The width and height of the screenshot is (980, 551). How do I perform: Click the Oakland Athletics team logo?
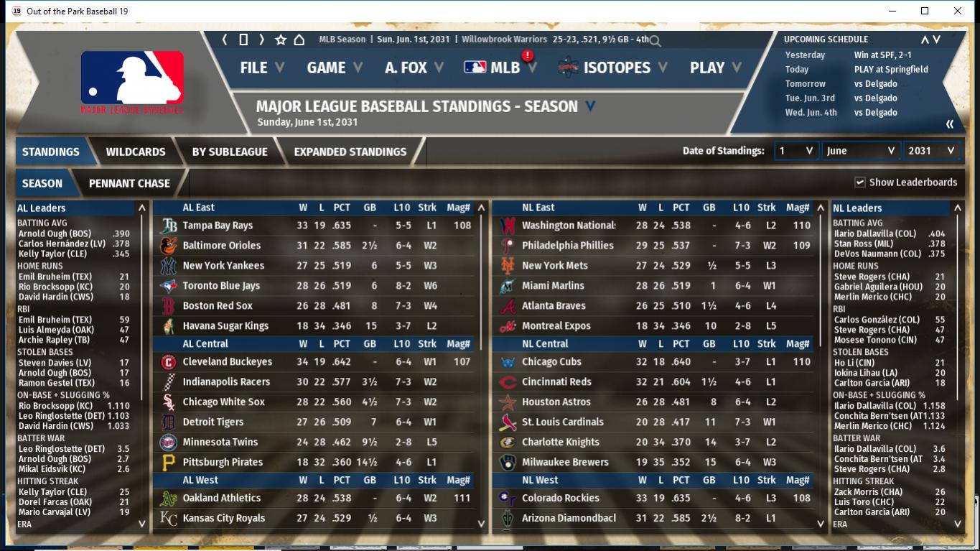pos(168,499)
